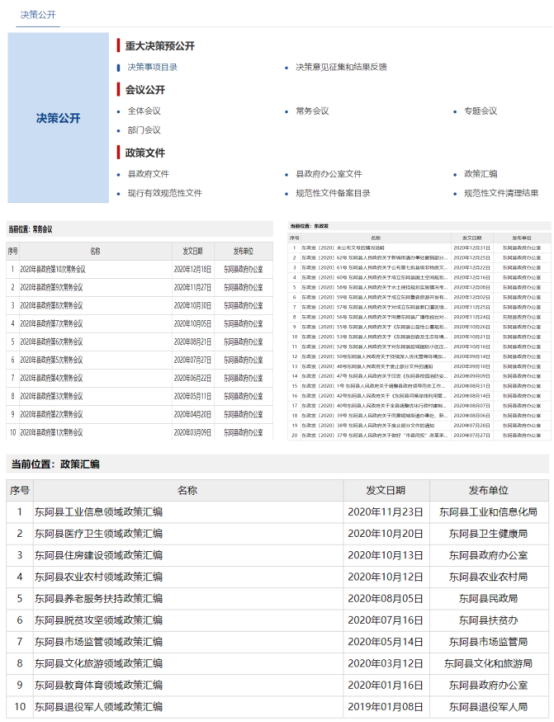Open 东阿县工业信息领域政策汇编 entry
Image resolution: width=554 pixels, height=722 pixels.
point(99,512)
